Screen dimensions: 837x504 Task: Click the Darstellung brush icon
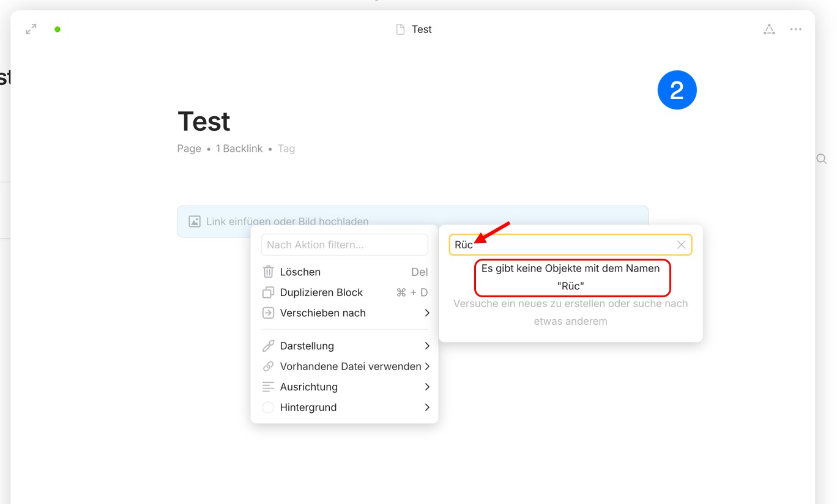268,346
